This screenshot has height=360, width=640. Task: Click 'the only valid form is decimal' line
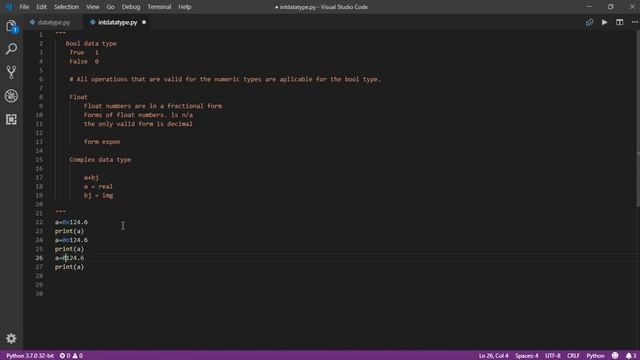138,124
